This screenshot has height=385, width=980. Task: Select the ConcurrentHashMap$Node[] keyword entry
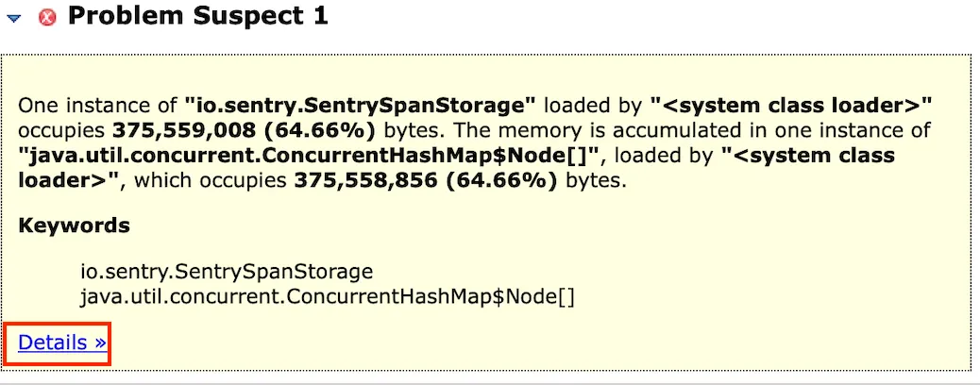328,297
